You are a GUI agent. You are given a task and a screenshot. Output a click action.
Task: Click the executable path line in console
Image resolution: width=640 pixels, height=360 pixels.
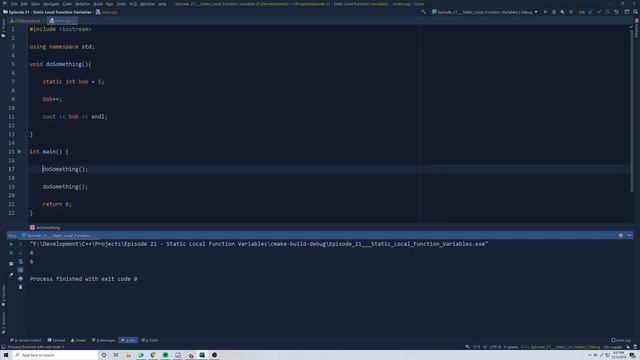coord(259,244)
